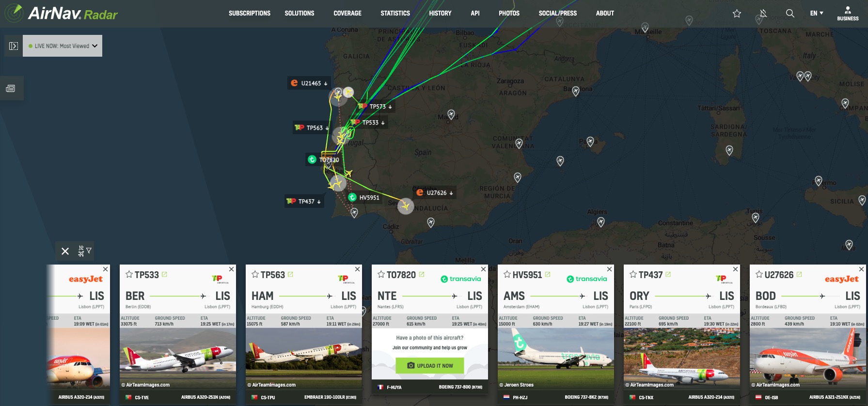Image resolution: width=868 pixels, height=406 pixels.
Task: Toggle the aircraft filter icon
Action: 84,251
